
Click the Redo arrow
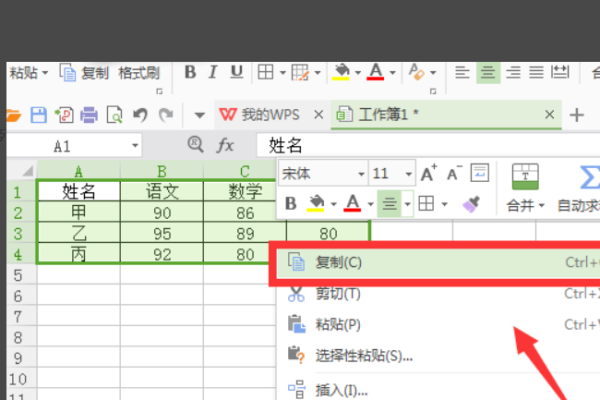[x=166, y=115]
